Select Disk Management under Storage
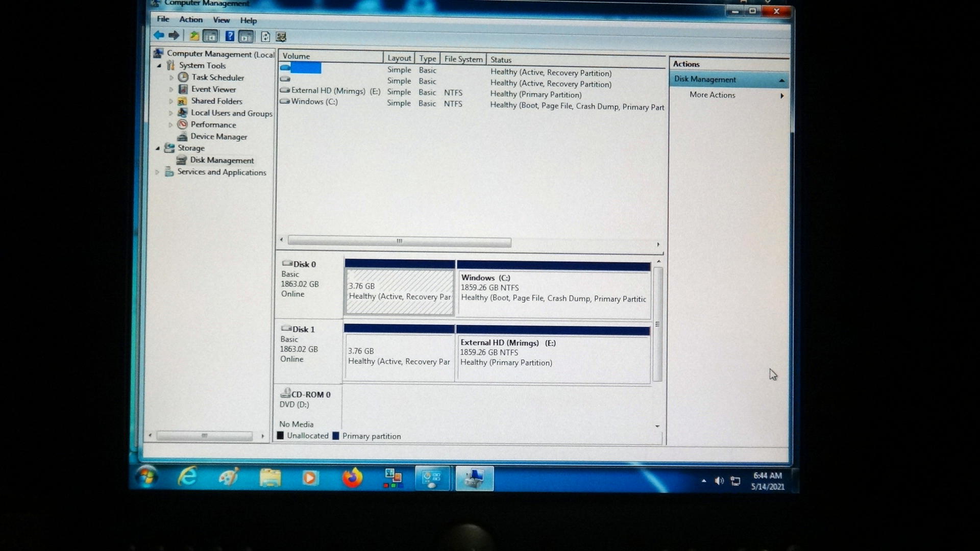The width and height of the screenshot is (980, 551). coord(222,160)
